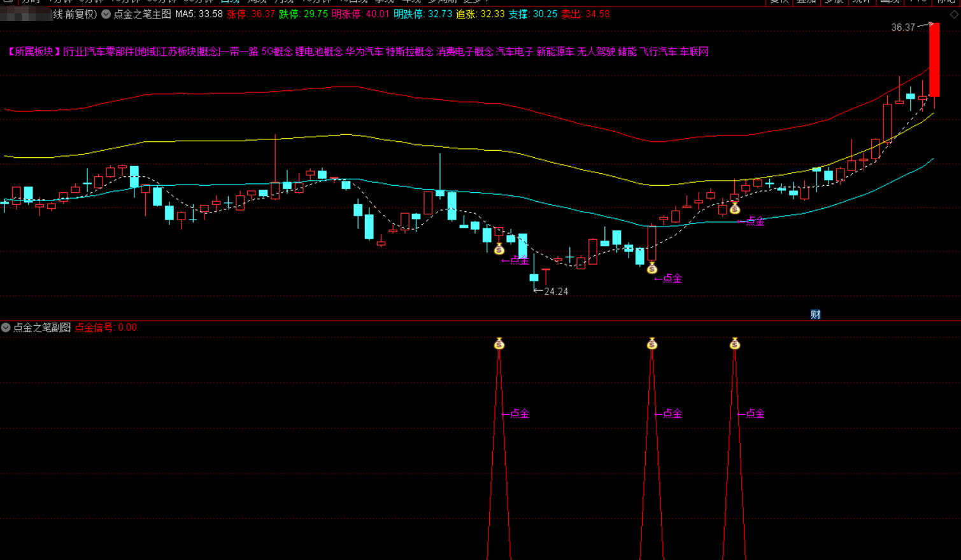The height and width of the screenshot is (560, 961).
Task: Open the 消费电子概念 concept
Action: (x=465, y=52)
